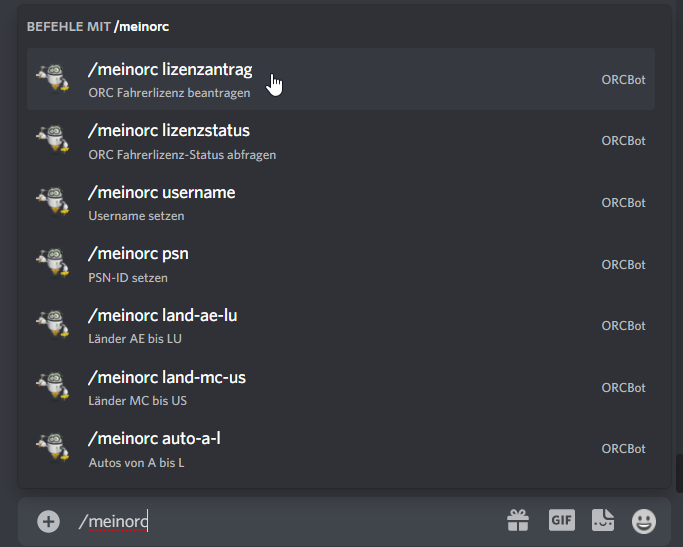
Task: Click ORCBot label on the username row
Action: coord(623,202)
